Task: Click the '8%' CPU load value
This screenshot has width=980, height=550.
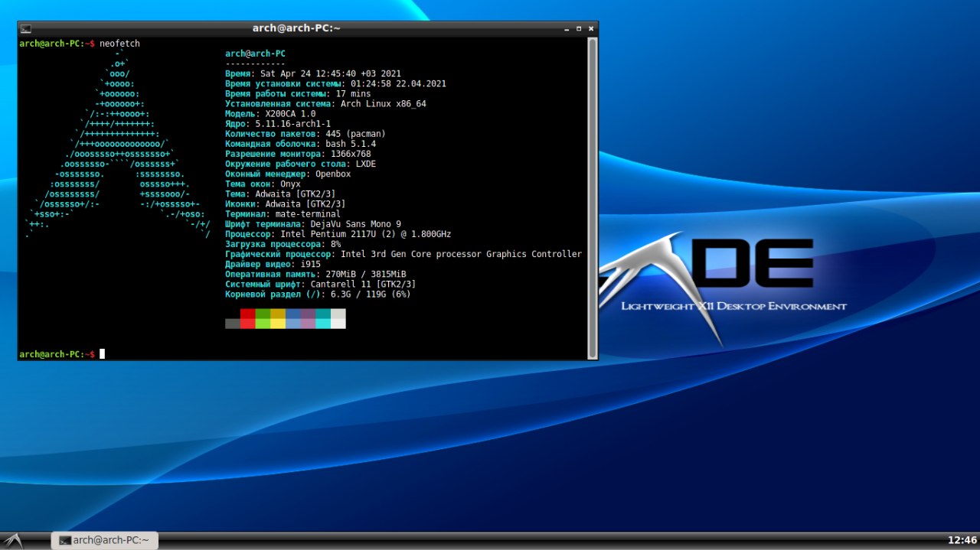Action: coord(336,244)
